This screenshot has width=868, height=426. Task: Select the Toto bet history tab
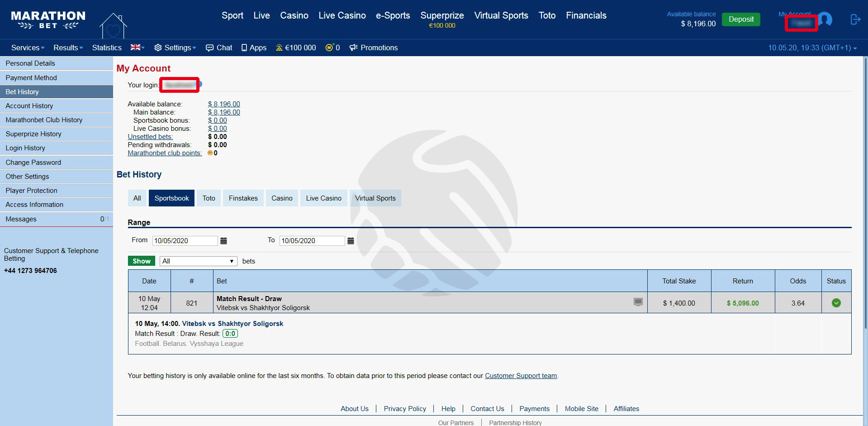209,198
